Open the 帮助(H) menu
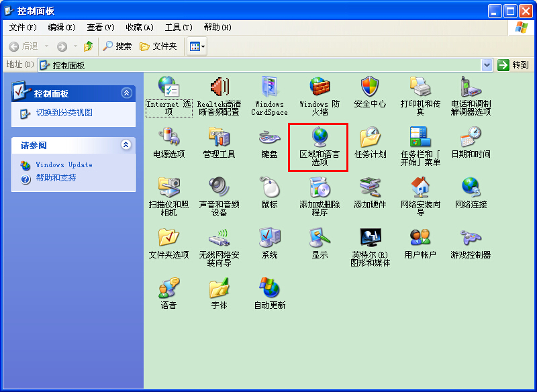Viewport: 537px width, 392px height. pyautogui.click(x=217, y=28)
